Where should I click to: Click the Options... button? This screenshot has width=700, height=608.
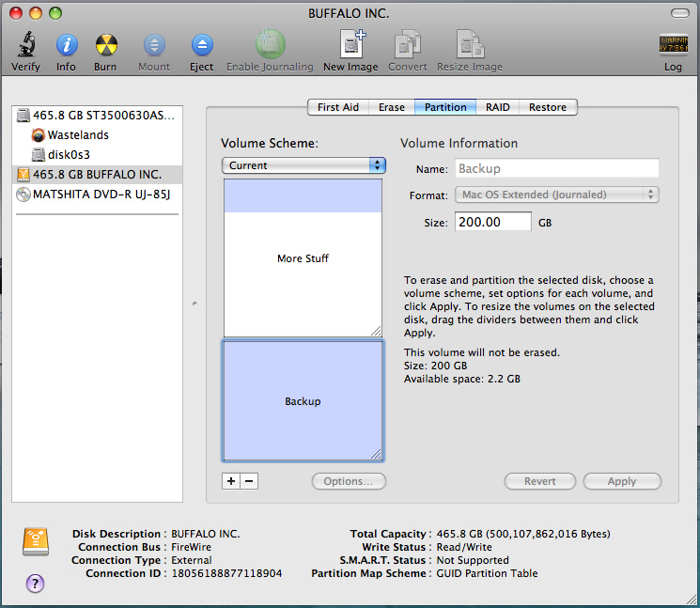349,481
